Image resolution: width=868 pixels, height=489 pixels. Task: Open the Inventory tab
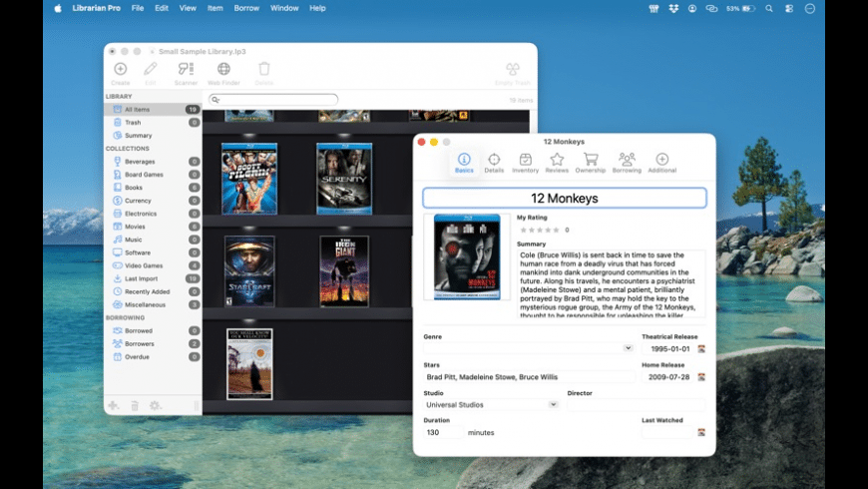click(x=526, y=163)
